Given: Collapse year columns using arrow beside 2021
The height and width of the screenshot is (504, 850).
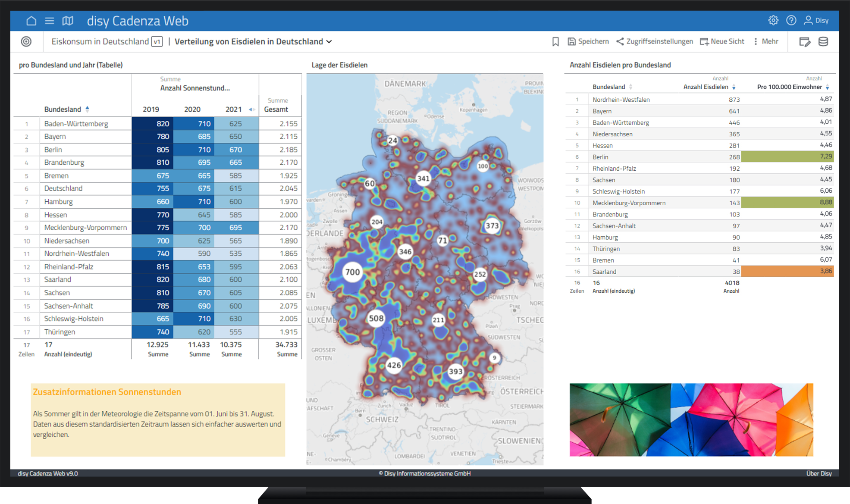Looking at the screenshot, I should 251,110.
